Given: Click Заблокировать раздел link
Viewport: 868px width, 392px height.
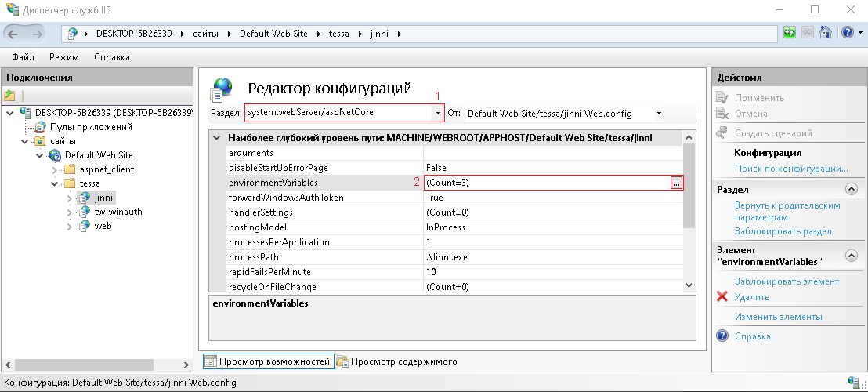Looking at the screenshot, I should pos(783,231).
